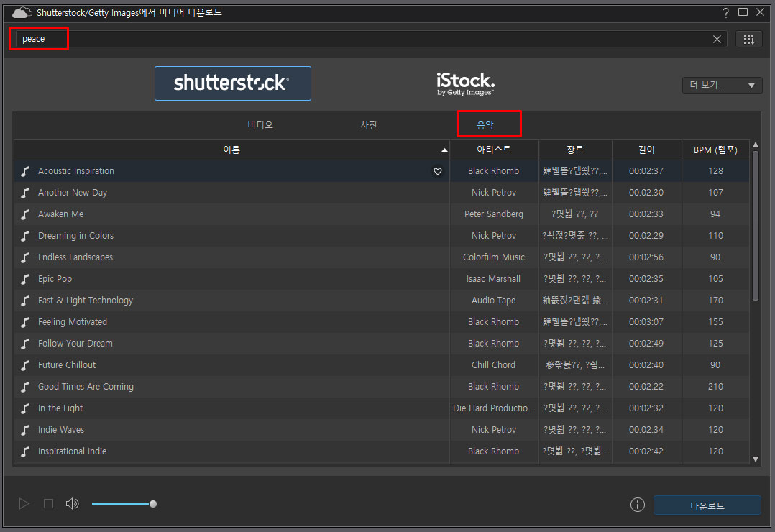Screen dimensions: 775x532
Task: Maximize the download window
Action: click(743, 12)
